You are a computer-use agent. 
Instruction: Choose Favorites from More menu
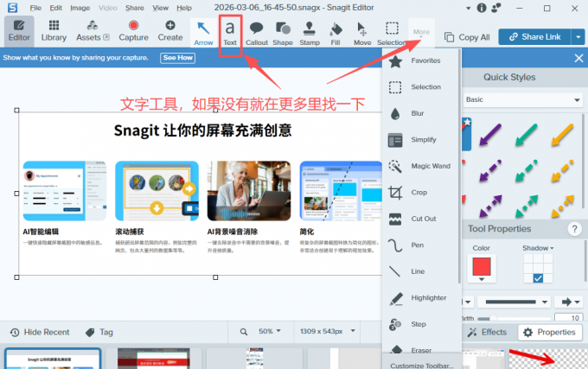pos(421,60)
